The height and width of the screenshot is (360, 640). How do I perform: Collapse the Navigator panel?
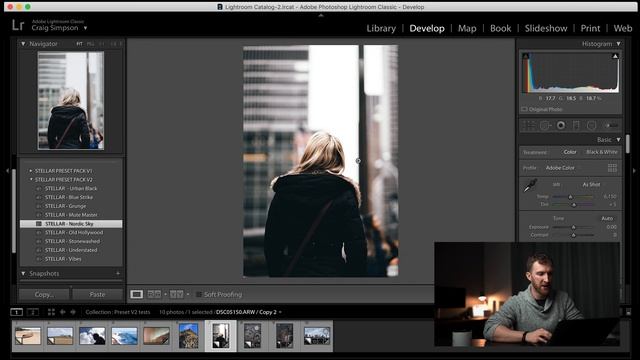pos(23,44)
